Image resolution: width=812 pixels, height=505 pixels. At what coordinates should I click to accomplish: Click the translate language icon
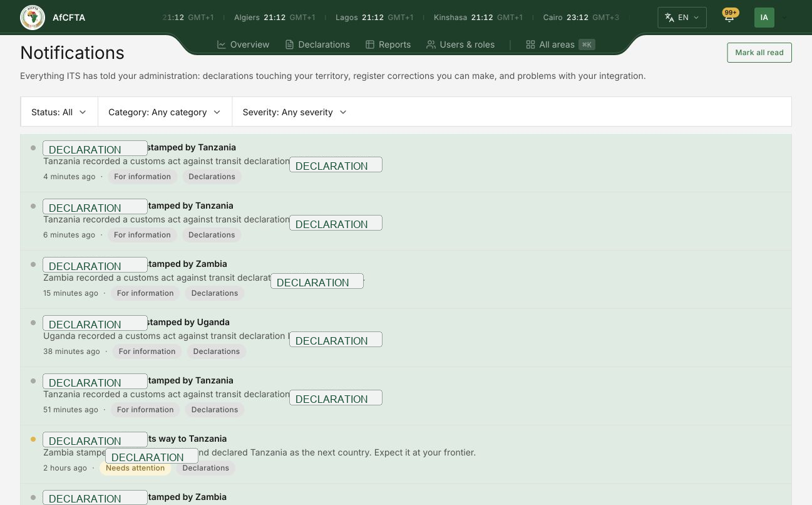point(670,18)
